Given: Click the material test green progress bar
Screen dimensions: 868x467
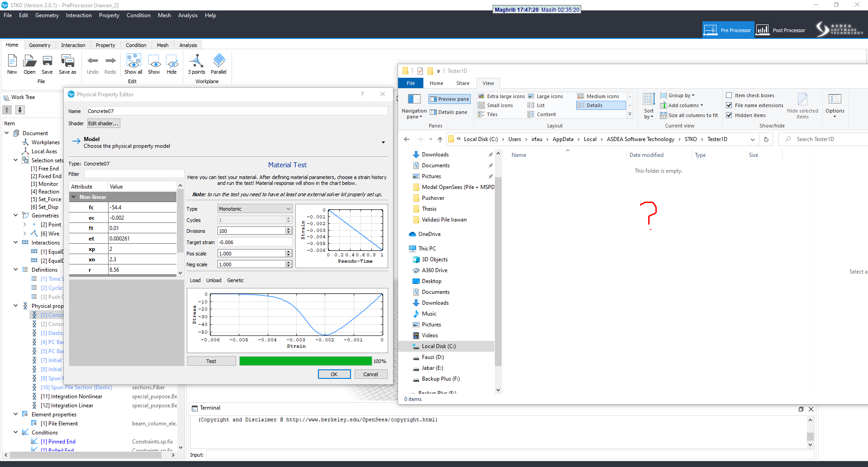Looking at the screenshot, I should (305, 361).
